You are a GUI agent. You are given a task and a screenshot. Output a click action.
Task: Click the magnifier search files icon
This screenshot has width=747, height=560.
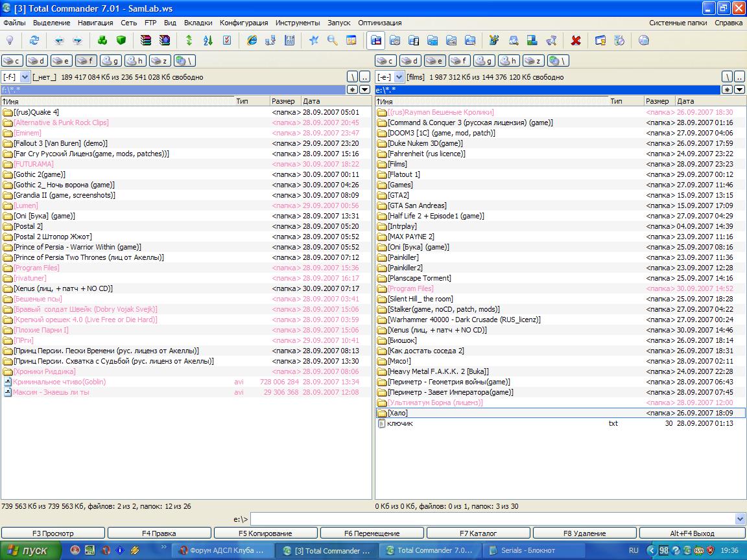tap(332, 40)
